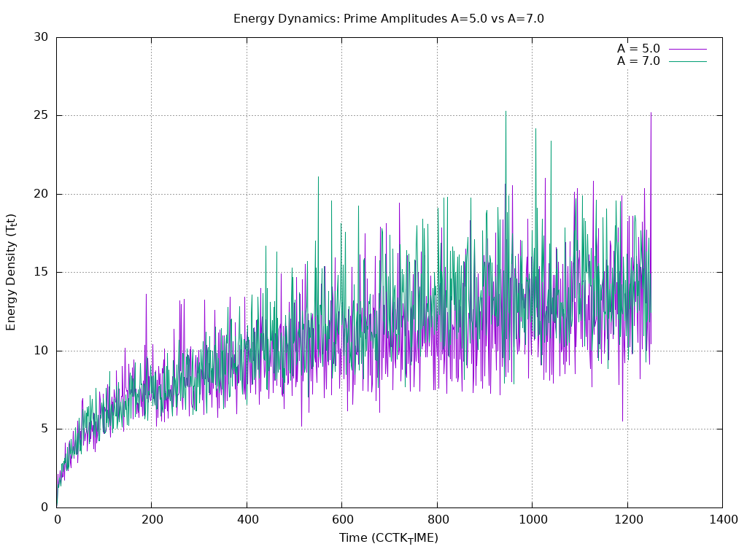Click the 200 tick on x-axis
747x560 pixels.
click(152, 520)
